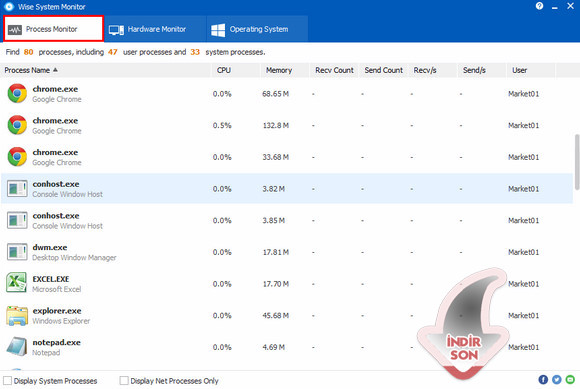Image resolution: width=580 pixels, height=389 pixels.
Task: Sort by Process Name column header
Action: 105,70
